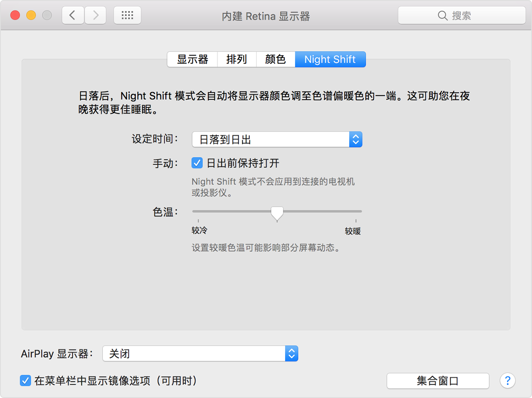This screenshot has width=532, height=398.
Task: Open the 颜色 tab
Action: pyautogui.click(x=275, y=59)
